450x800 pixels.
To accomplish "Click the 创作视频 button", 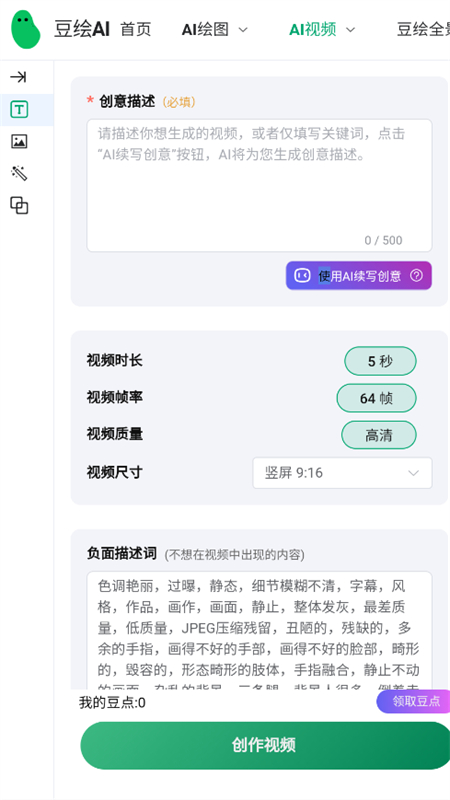I will [x=265, y=745].
